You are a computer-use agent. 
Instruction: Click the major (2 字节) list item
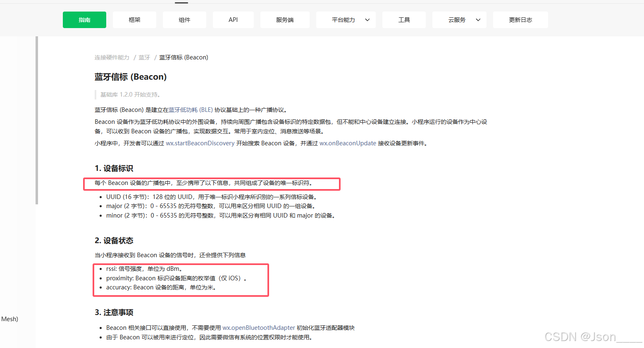click(212, 206)
